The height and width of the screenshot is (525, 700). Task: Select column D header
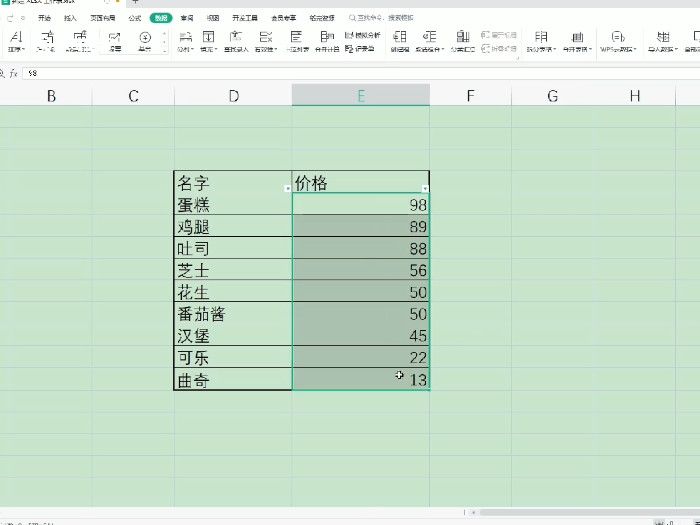click(233, 96)
